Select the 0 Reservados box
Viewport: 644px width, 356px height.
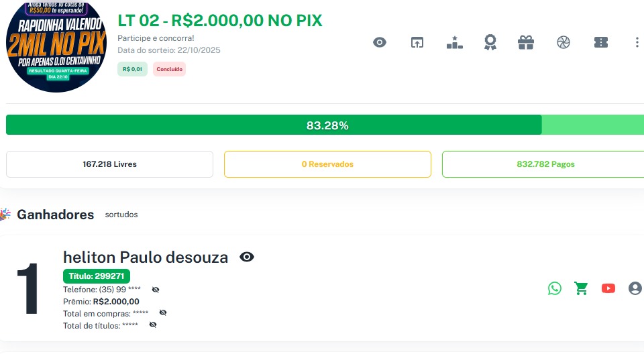click(x=327, y=164)
